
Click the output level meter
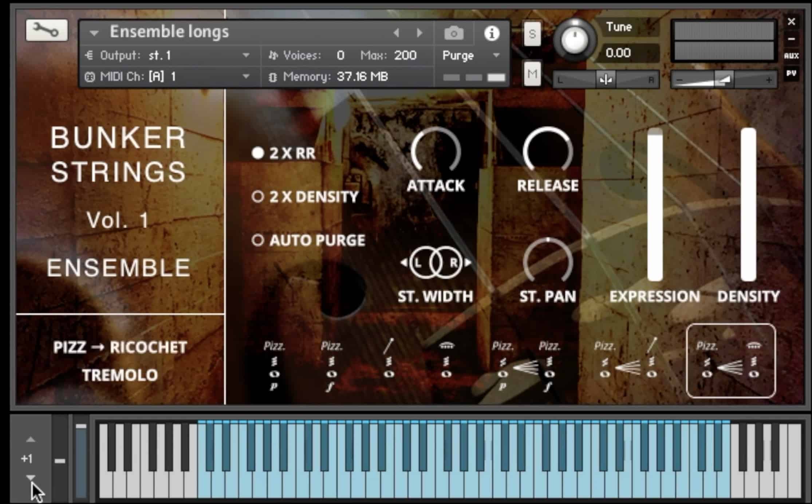pos(724,41)
